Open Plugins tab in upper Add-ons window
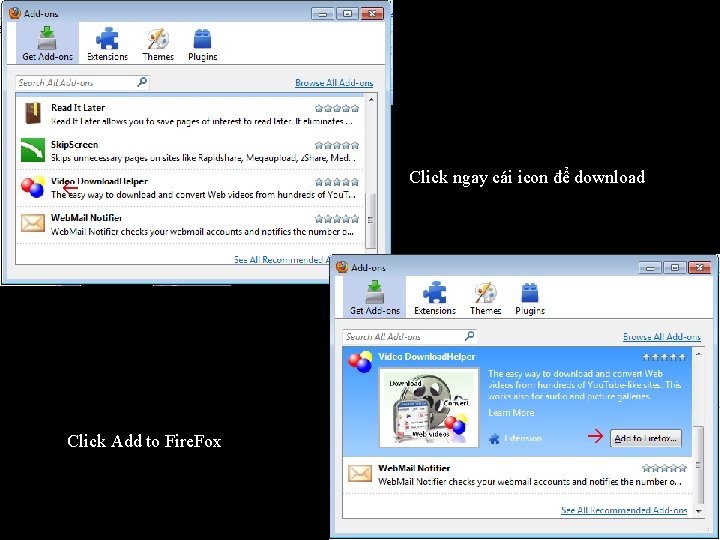The width and height of the screenshot is (720, 540). [202, 43]
